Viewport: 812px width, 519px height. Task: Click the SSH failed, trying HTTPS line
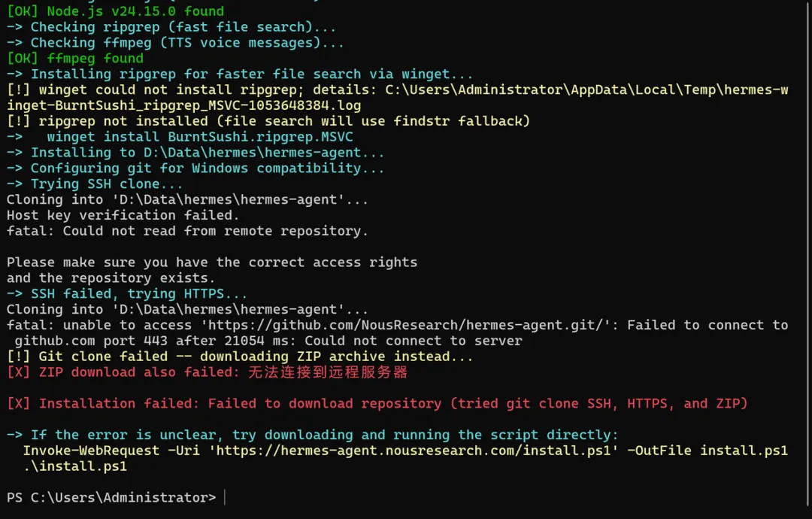[x=127, y=293]
